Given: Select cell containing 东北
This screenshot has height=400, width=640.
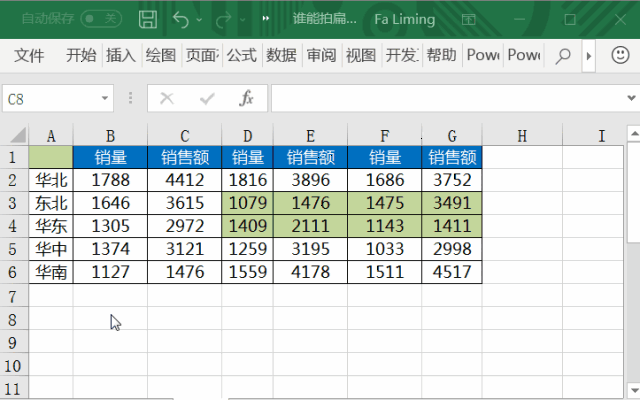Looking at the screenshot, I should click(51, 203).
